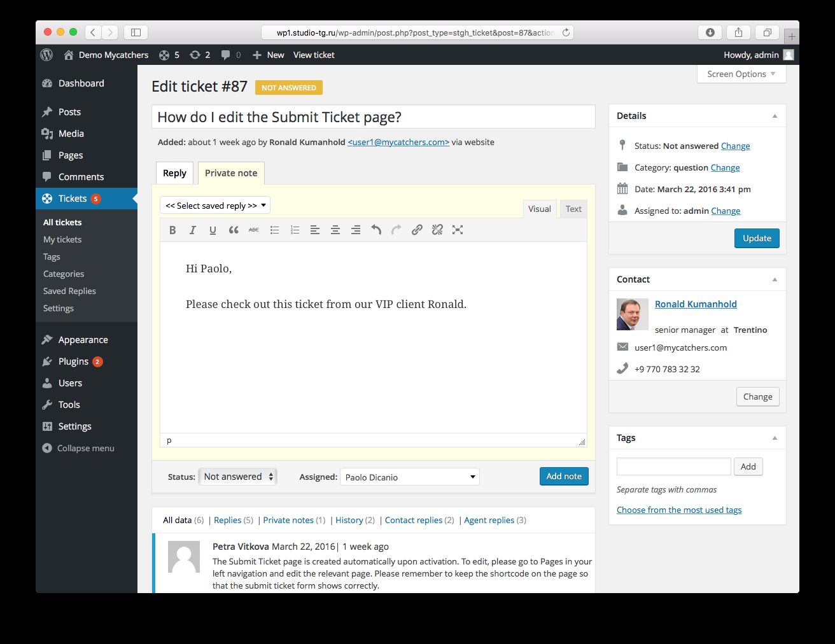
Task: Open the saved reply dropdown
Action: pos(215,206)
